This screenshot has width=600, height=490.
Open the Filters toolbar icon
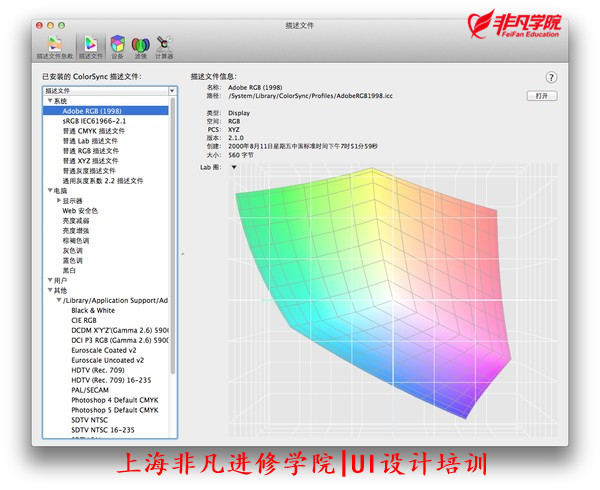[140, 47]
